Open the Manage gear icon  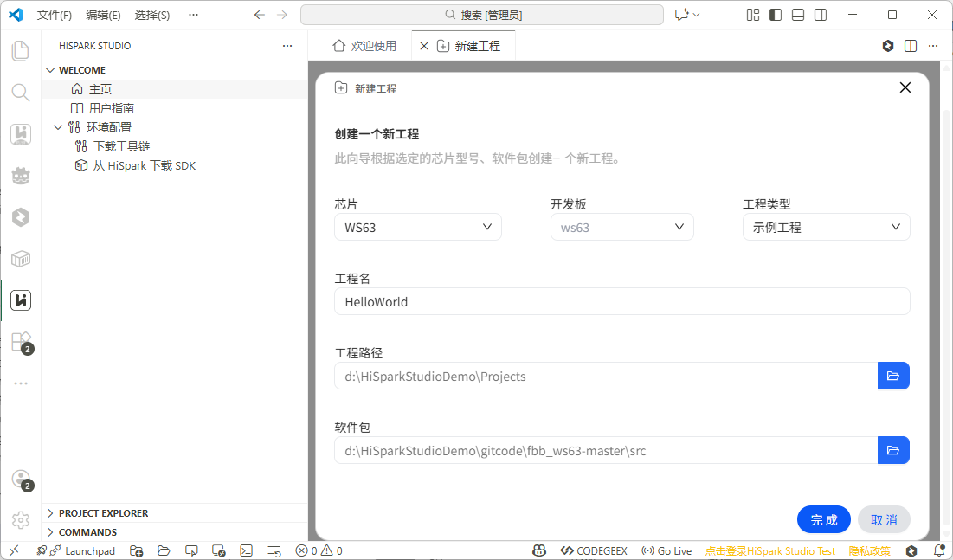tap(21, 520)
